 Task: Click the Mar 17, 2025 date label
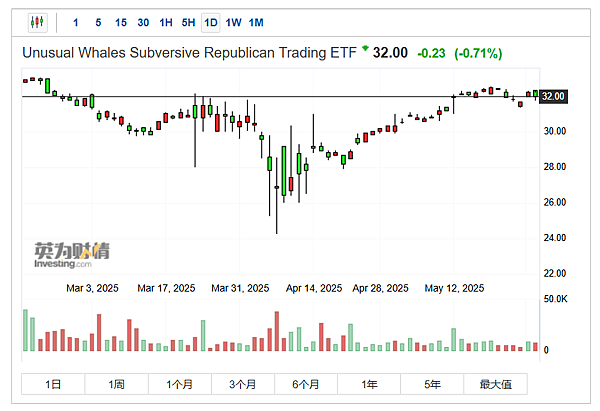(x=166, y=288)
